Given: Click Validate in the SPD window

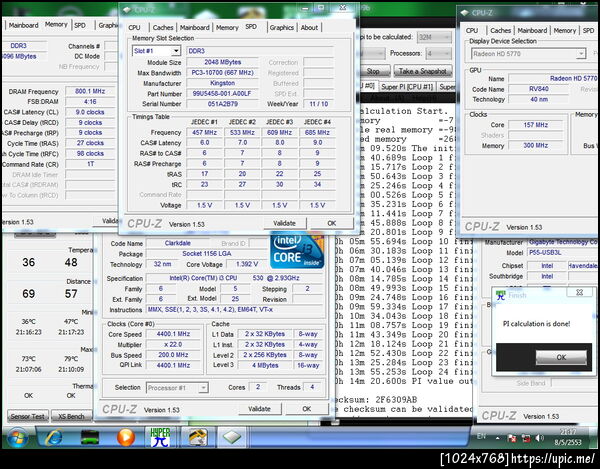Looking at the screenshot, I should pyautogui.click(x=285, y=223).
